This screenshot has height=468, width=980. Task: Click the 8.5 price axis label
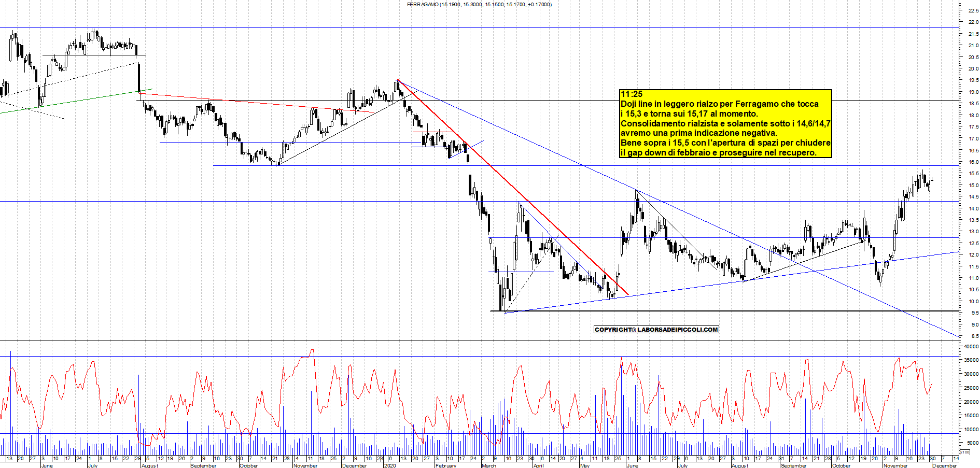click(974, 337)
